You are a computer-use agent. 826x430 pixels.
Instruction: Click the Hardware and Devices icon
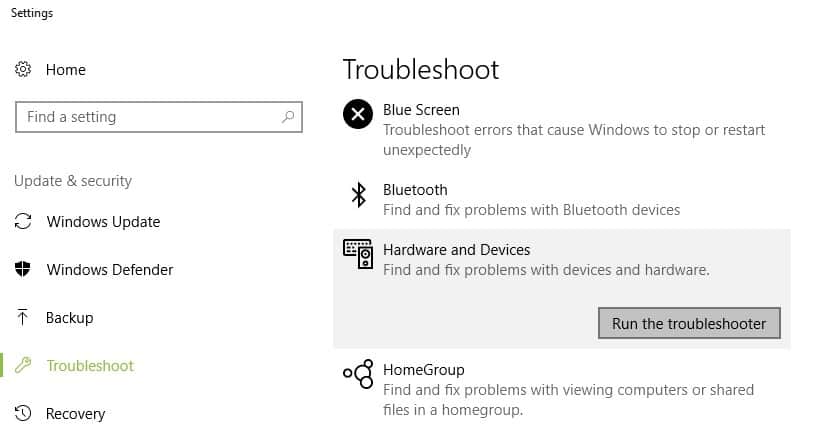point(358,254)
